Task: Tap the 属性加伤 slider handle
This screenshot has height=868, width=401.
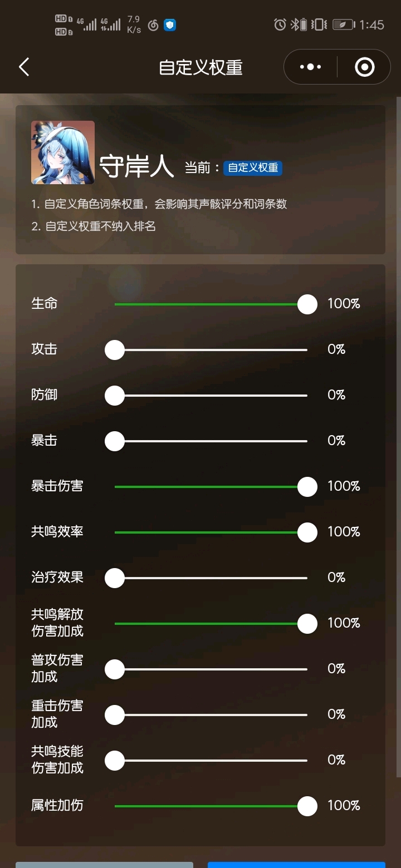Action: pyautogui.click(x=307, y=806)
